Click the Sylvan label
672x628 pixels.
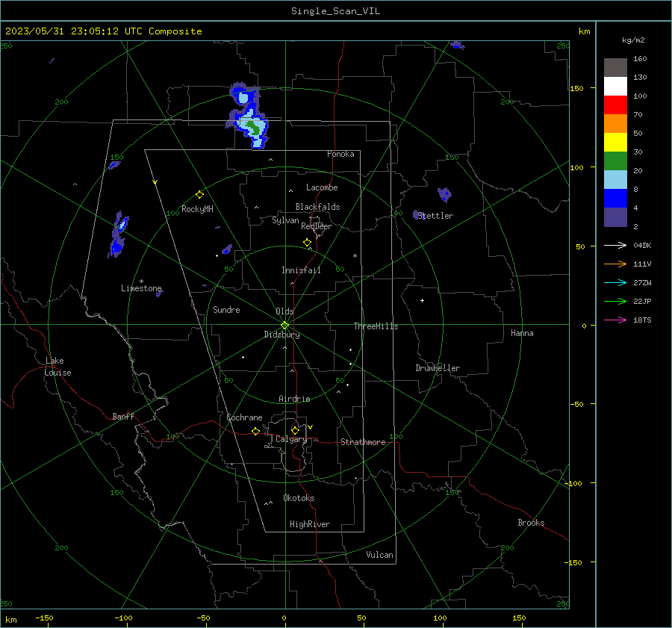[285, 220]
